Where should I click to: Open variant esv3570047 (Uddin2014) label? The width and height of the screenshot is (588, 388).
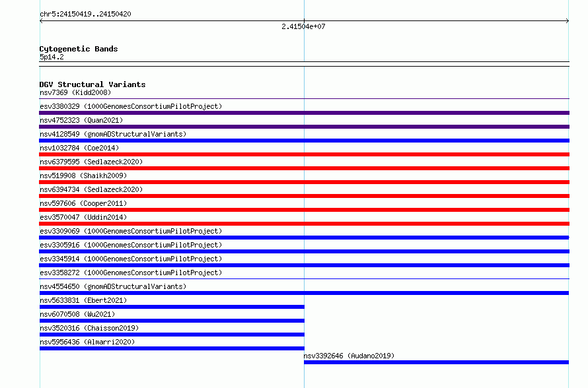tap(83, 217)
